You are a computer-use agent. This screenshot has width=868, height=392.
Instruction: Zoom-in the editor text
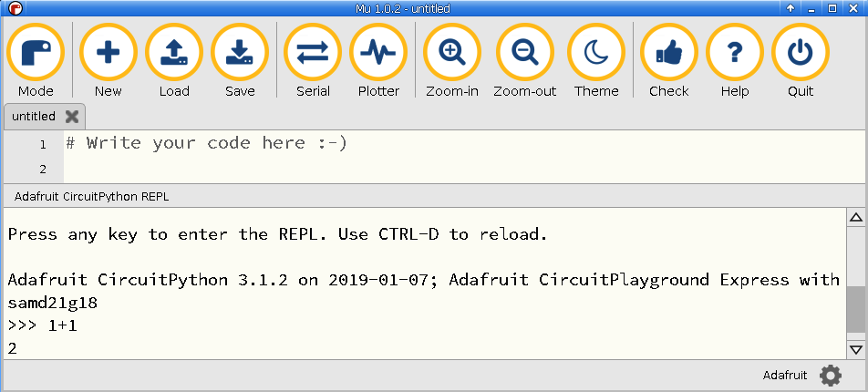(452, 60)
